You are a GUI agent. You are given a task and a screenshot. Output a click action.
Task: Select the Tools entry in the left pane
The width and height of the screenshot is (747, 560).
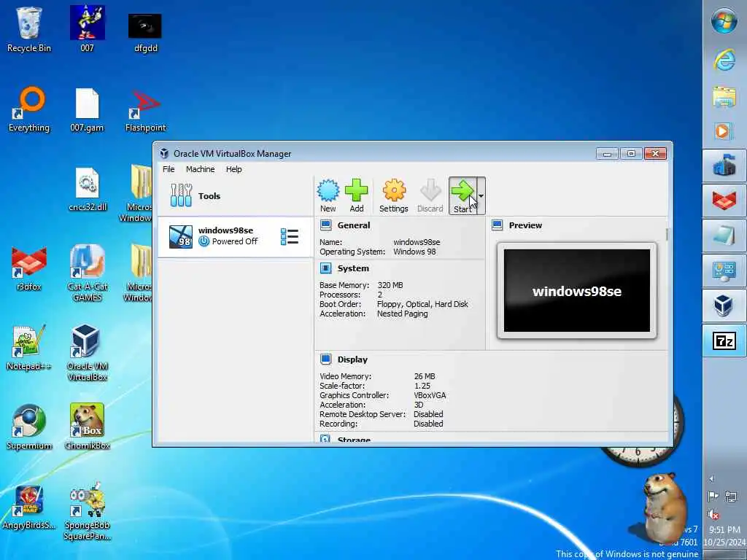click(x=236, y=195)
